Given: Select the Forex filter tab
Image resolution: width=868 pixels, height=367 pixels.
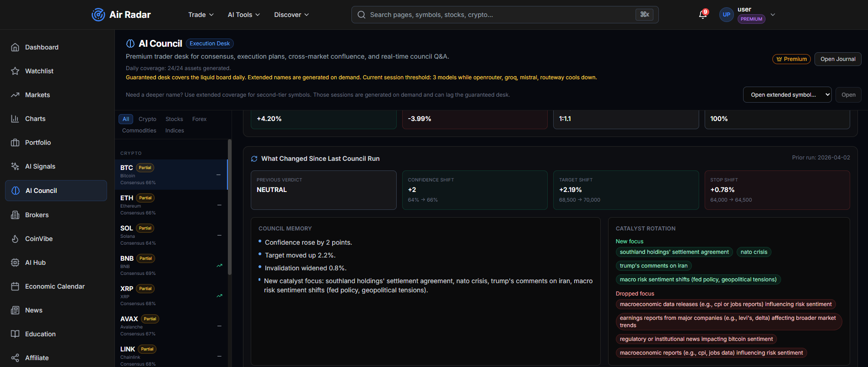Looking at the screenshot, I should [x=199, y=119].
